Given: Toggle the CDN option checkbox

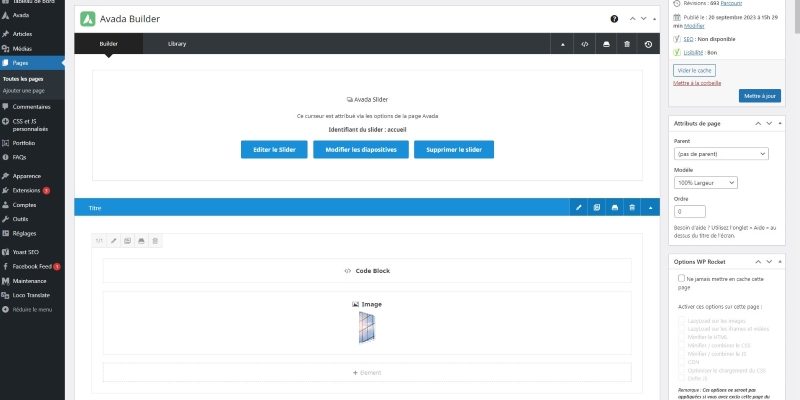Looking at the screenshot, I should (x=682, y=362).
